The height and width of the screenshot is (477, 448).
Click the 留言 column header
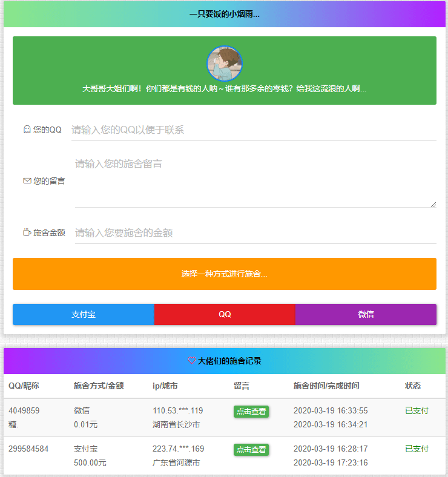tap(242, 386)
